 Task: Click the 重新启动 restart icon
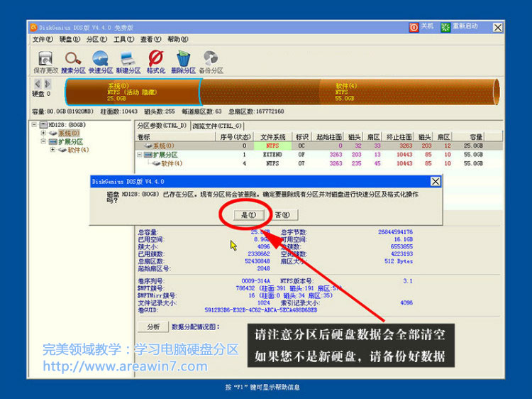click(x=445, y=28)
